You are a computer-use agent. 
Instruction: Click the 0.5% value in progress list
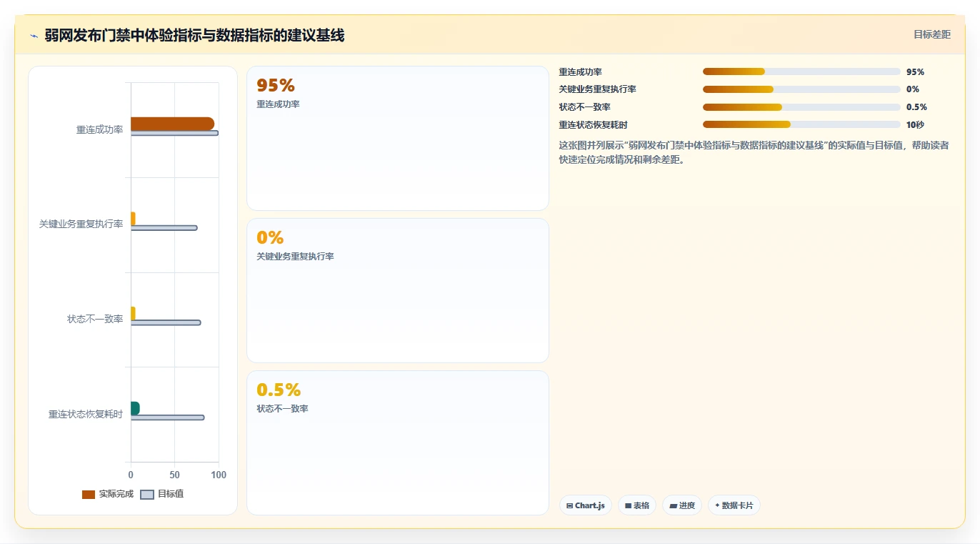pos(916,107)
